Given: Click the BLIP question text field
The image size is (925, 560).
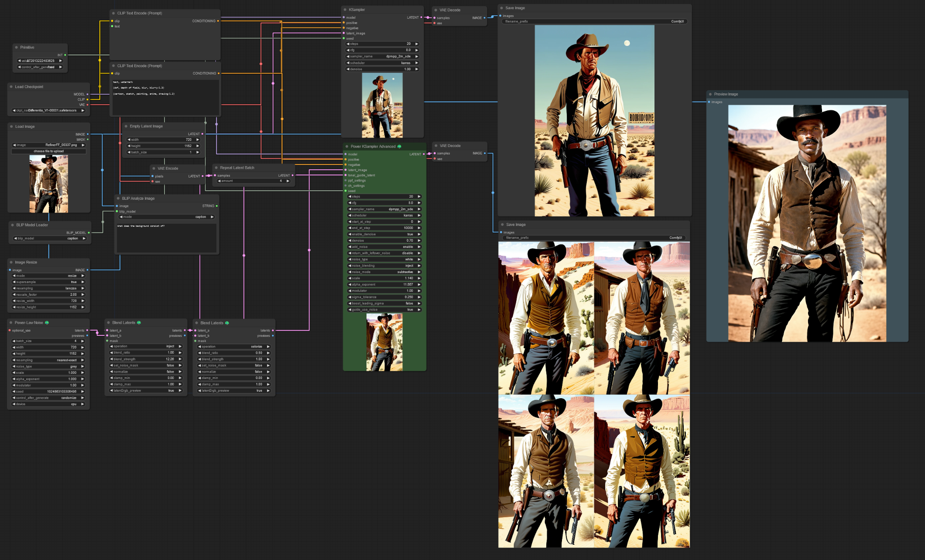Looking at the screenshot, I should (x=166, y=238).
